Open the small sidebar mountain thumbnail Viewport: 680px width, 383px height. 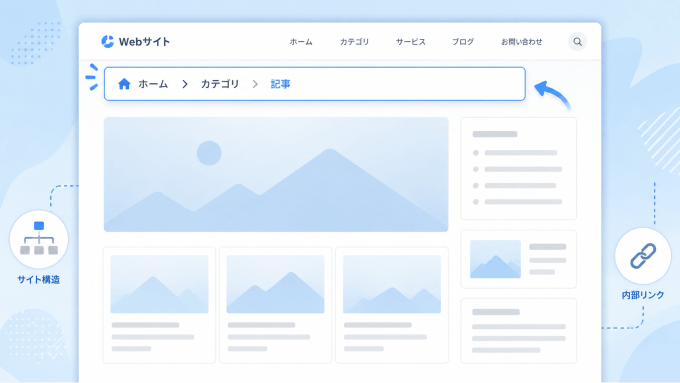tap(495, 259)
